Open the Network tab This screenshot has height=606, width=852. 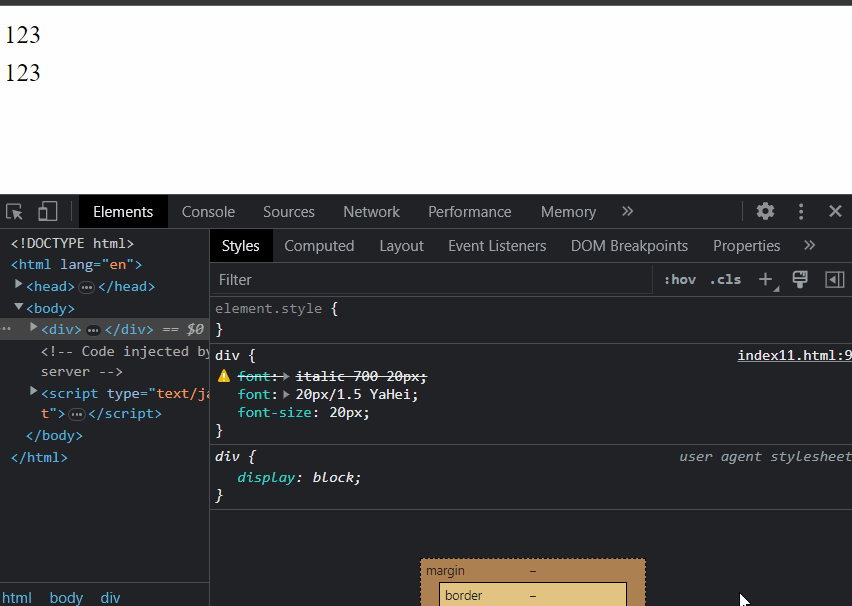coord(371,211)
